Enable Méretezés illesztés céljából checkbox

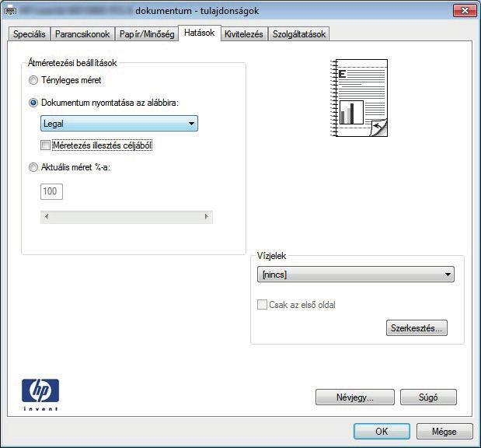pyautogui.click(x=45, y=145)
